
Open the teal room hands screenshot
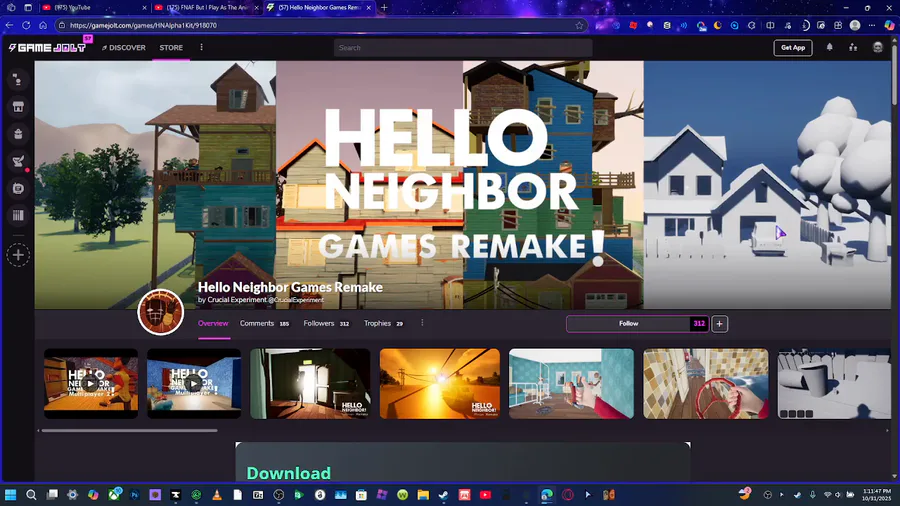coord(571,383)
